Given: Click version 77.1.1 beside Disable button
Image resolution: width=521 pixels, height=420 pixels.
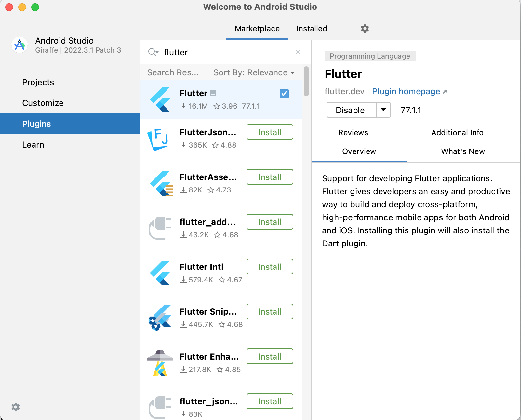Looking at the screenshot, I should [411, 110].
